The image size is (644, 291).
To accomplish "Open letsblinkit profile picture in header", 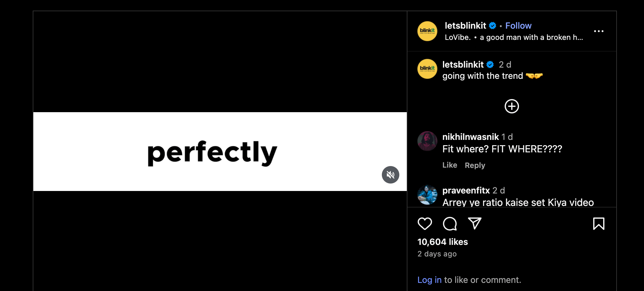I will [427, 31].
